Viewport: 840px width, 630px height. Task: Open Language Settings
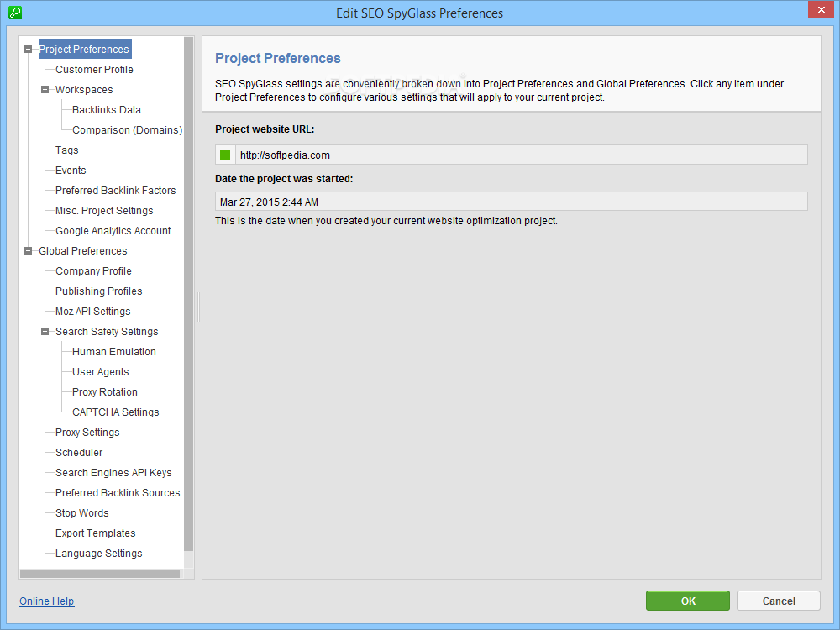99,554
